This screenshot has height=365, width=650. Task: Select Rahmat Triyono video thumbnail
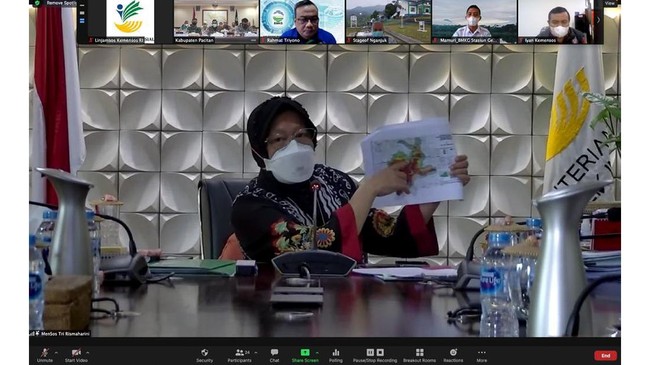(x=301, y=22)
